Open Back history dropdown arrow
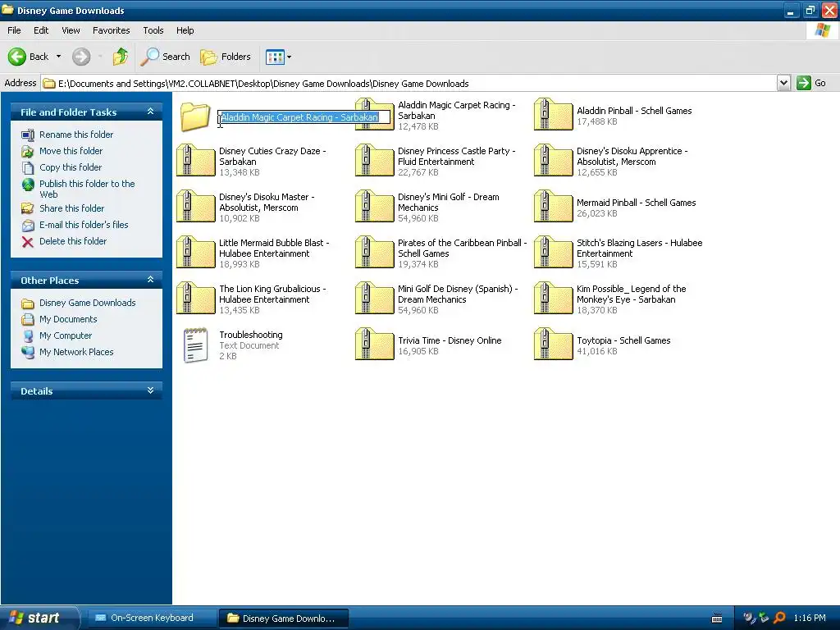 (58, 57)
